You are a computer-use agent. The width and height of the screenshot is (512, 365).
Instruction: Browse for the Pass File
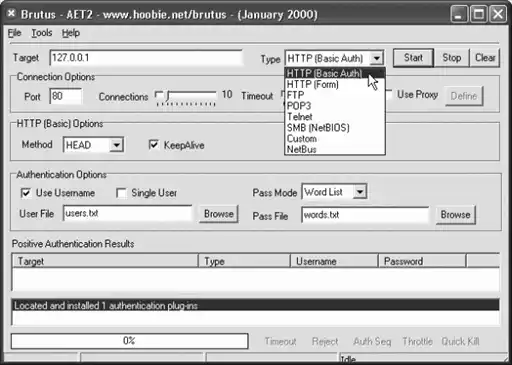coord(455,215)
